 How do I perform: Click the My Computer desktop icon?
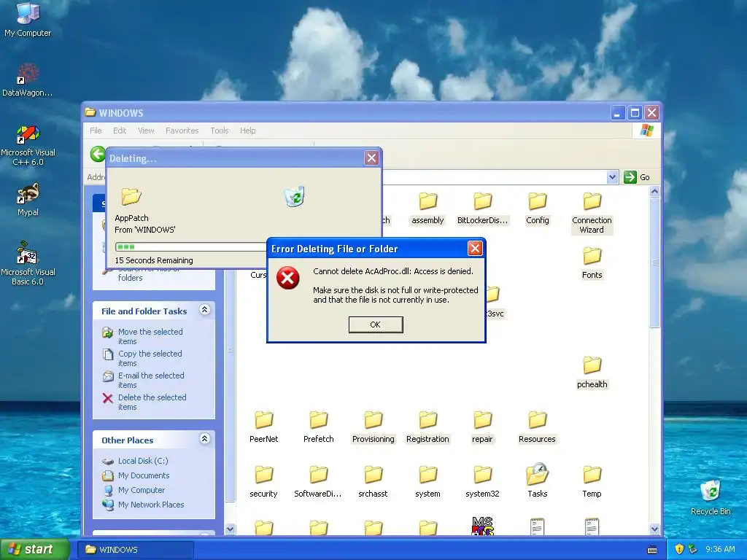(x=28, y=20)
